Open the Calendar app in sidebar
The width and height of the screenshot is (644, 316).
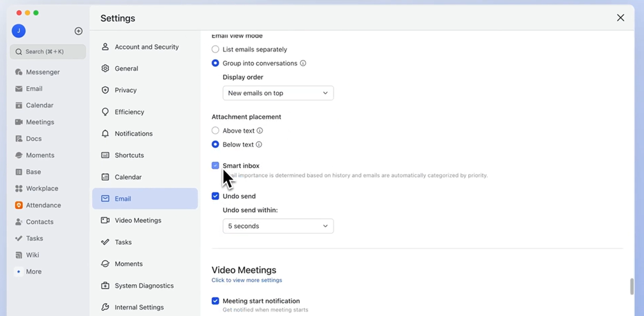click(x=39, y=105)
